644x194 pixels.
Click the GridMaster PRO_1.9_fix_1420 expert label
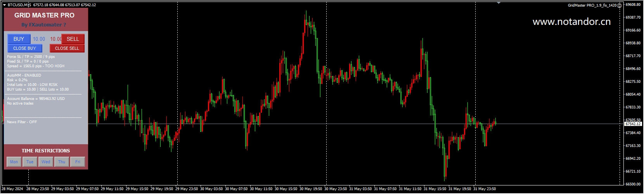click(x=592, y=5)
